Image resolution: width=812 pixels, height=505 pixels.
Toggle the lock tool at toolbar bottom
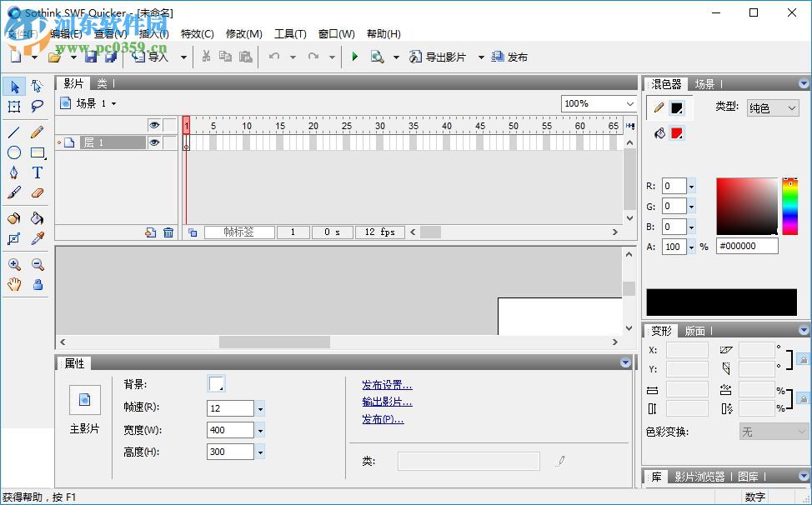pyautogui.click(x=37, y=285)
